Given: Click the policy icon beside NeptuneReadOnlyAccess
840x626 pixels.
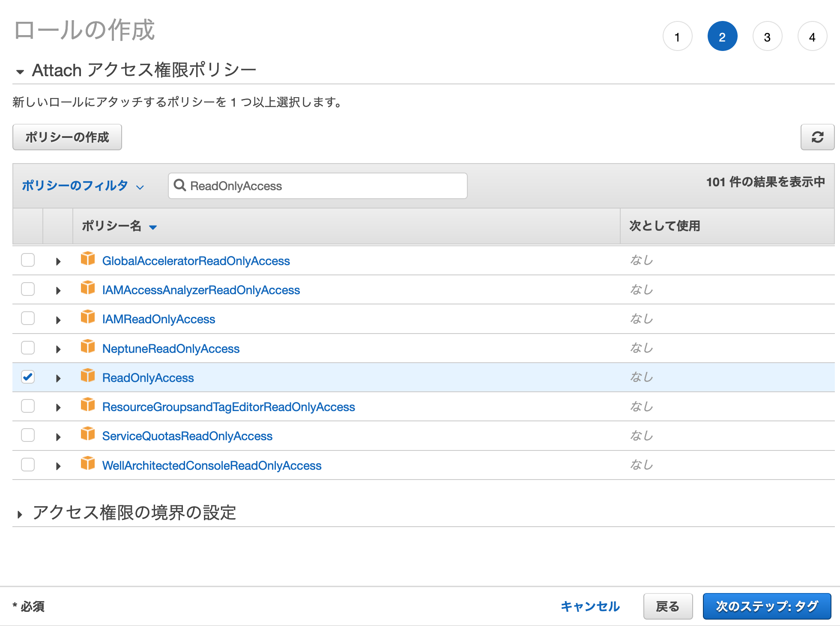Looking at the screenshot, I should 88,347.
